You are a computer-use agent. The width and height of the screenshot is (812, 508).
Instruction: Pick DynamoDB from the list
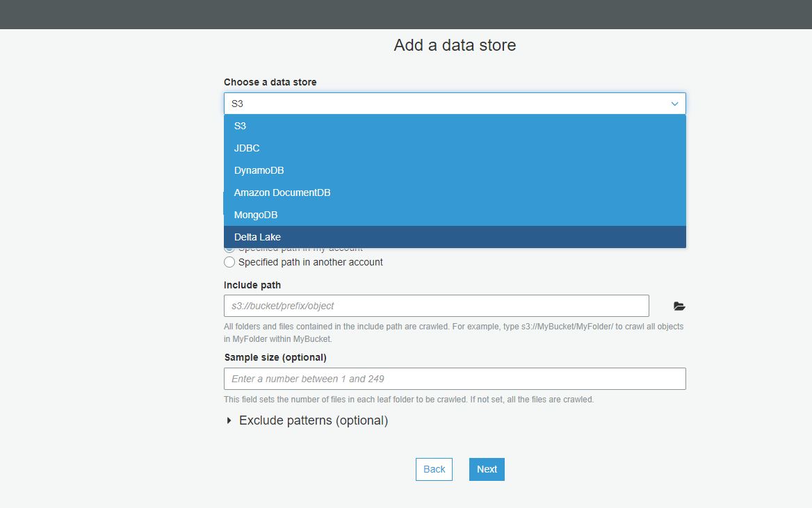coord(455,170)
